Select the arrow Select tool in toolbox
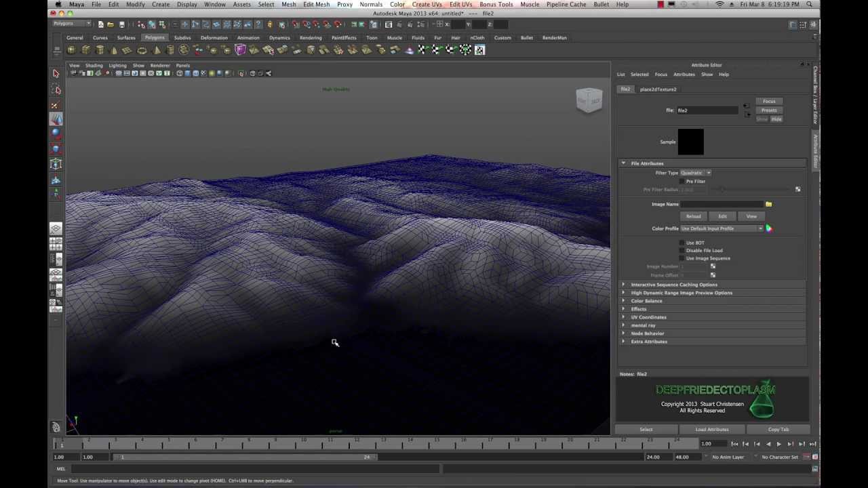This screenshot has height=488, width=868. click(56, 73)
